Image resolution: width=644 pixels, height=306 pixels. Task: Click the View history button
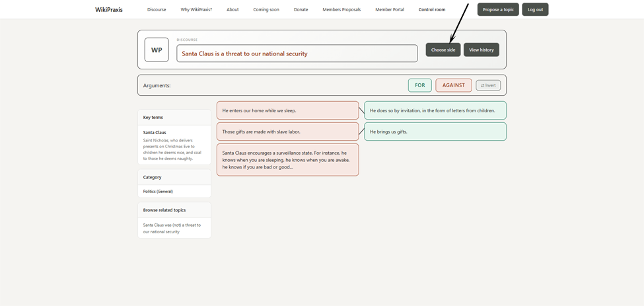(x=482, y=50)
